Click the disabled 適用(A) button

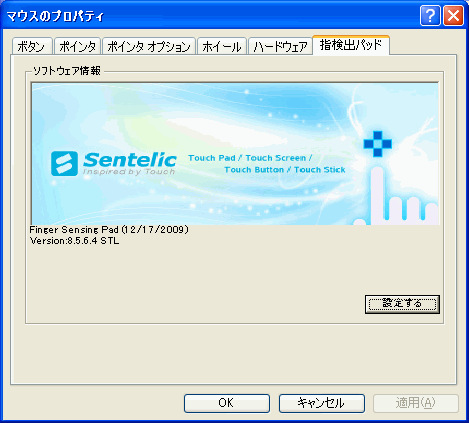pos(416,403)
